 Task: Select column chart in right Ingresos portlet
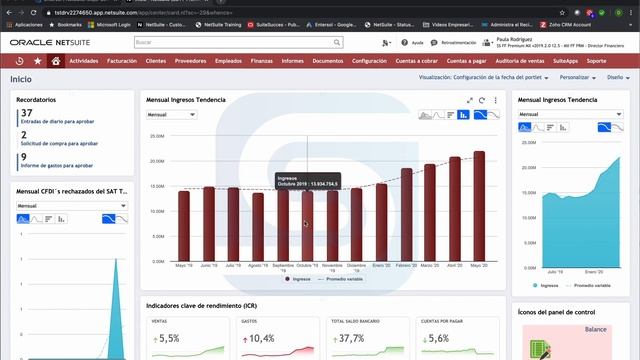coord(563,127)
